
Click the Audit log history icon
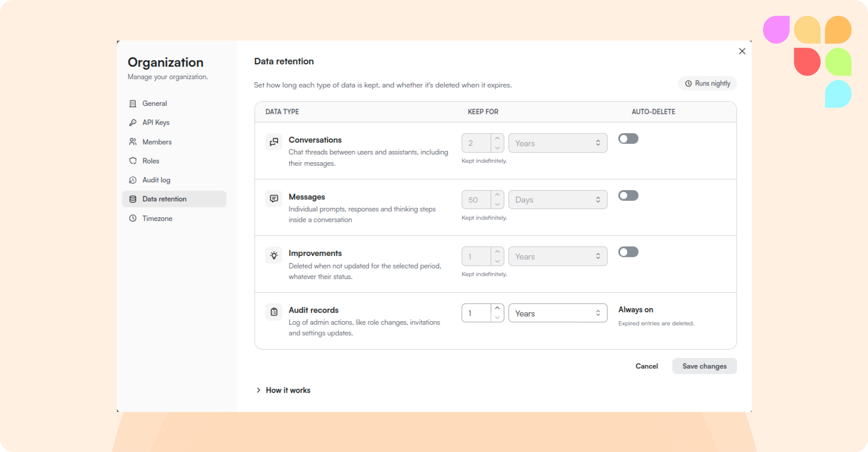point(133,180)
